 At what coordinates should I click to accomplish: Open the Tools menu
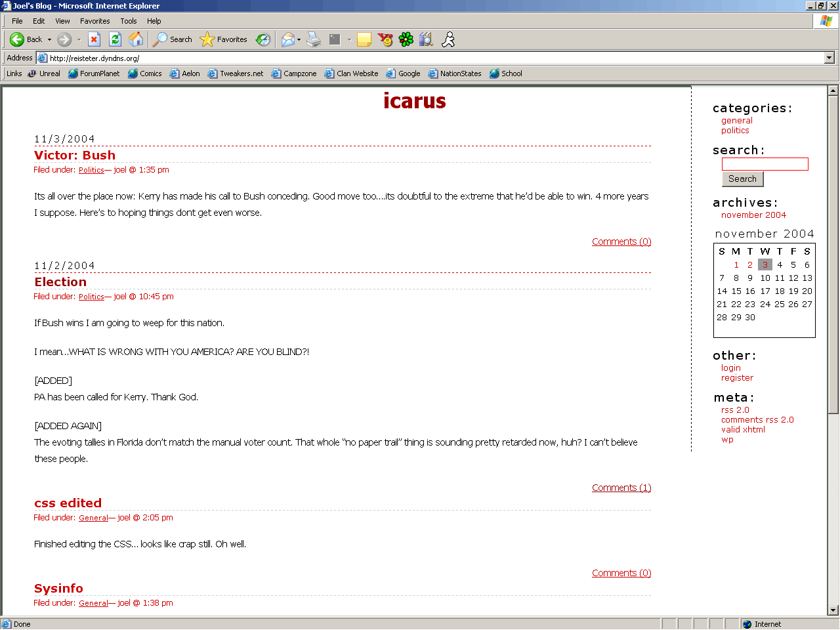click(x=129, y=21)
